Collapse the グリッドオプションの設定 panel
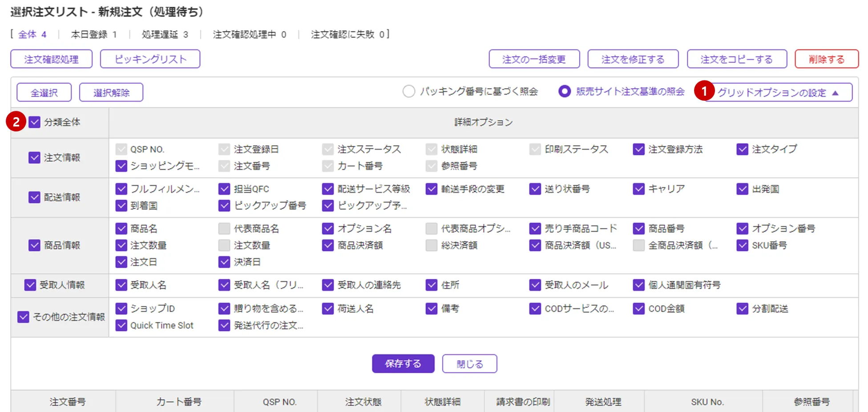Image resolution: width=868 pixels, height=412 pixels. point(778,93)
